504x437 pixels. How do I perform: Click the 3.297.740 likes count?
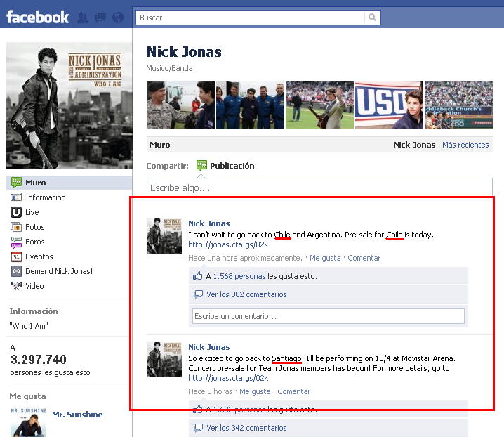[38, 360]
